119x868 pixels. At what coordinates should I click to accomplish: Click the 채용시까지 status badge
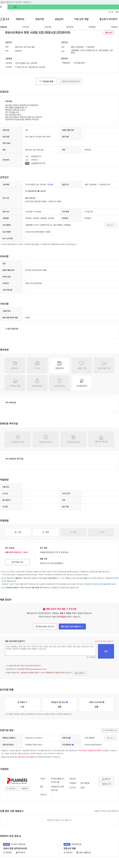[x=109, y=33]
